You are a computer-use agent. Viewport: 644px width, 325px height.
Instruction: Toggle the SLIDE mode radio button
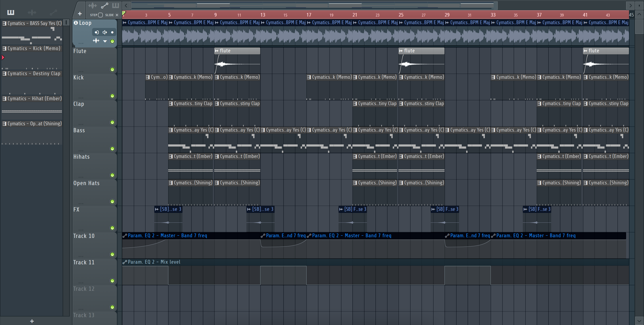point(117,15)
